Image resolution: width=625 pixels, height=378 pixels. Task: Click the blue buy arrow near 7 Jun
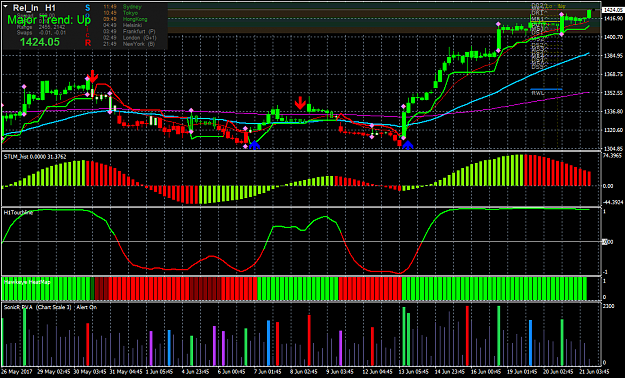pos(255,145)
